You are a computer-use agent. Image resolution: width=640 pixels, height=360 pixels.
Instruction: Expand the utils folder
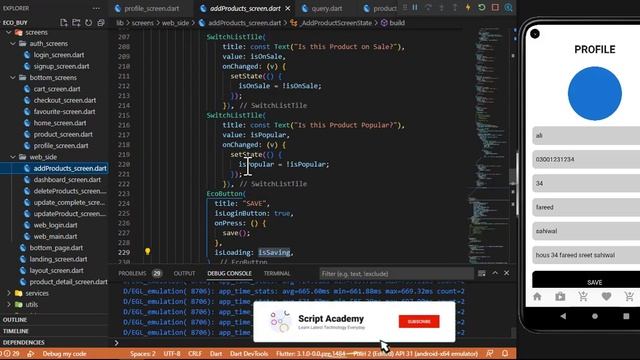(x=9, y=304)
